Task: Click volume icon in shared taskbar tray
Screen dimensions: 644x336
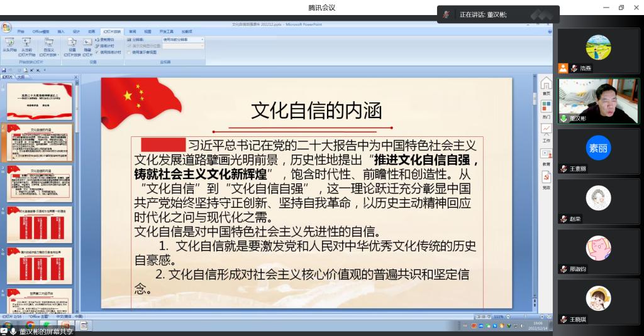Action: pos(523,326)
